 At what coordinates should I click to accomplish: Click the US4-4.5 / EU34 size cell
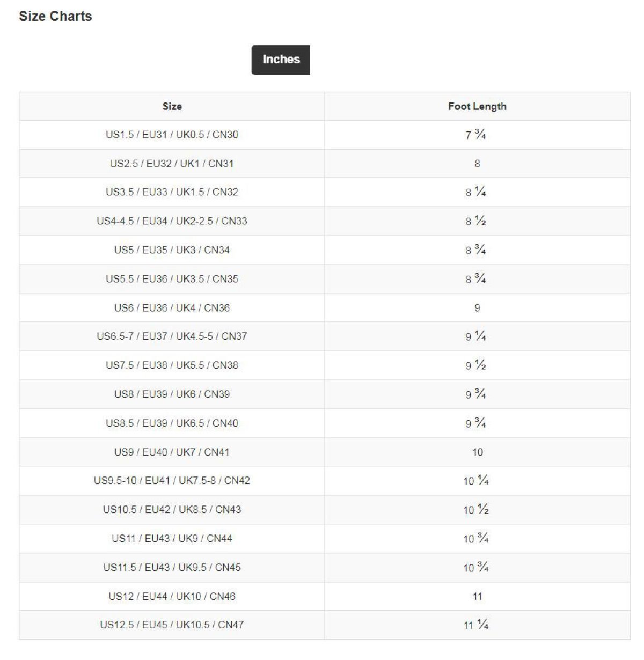[x=172, y=221]
